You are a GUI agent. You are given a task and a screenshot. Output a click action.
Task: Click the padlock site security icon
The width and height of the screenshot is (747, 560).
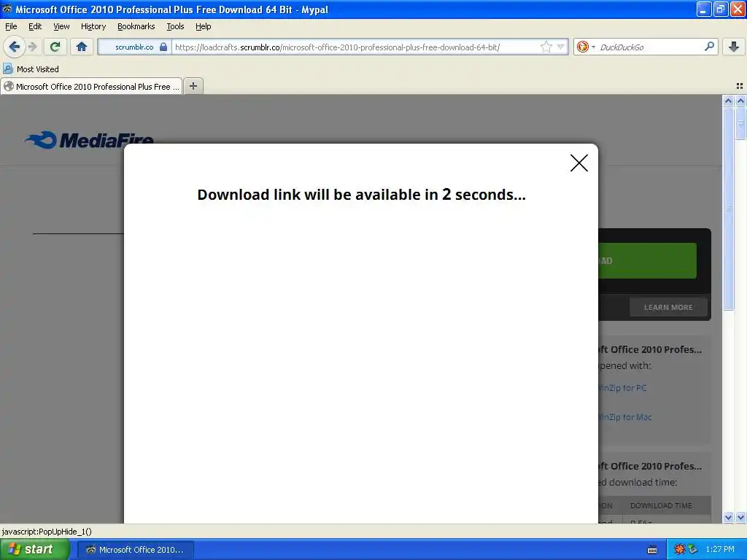[x=163, y=47]
